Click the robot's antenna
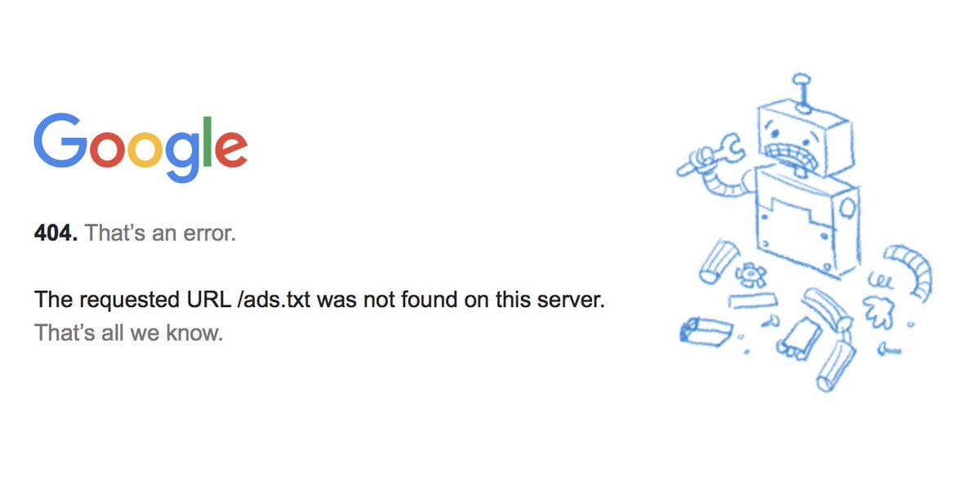Image resolution: width=980 pixels, height=504 pixels. 803,91
